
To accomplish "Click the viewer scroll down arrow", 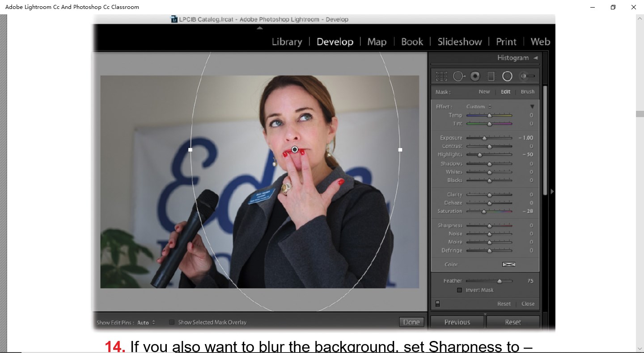I will [640, 349].
